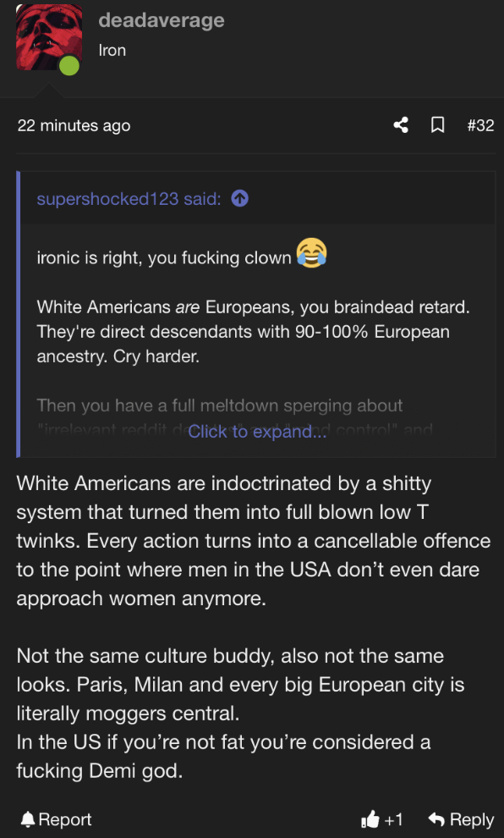Like the post with the thumbs-up icon
The image size is (504, 838).
coord(370,819)
